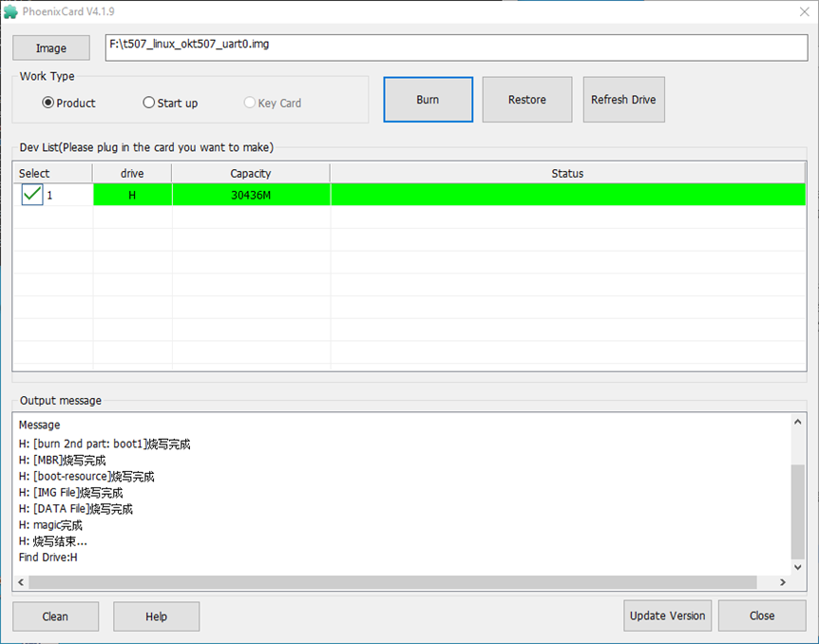Screen dimensions: 819x644
Task: Uncheck the drive 1 checkbox
Action: [32, 195]
